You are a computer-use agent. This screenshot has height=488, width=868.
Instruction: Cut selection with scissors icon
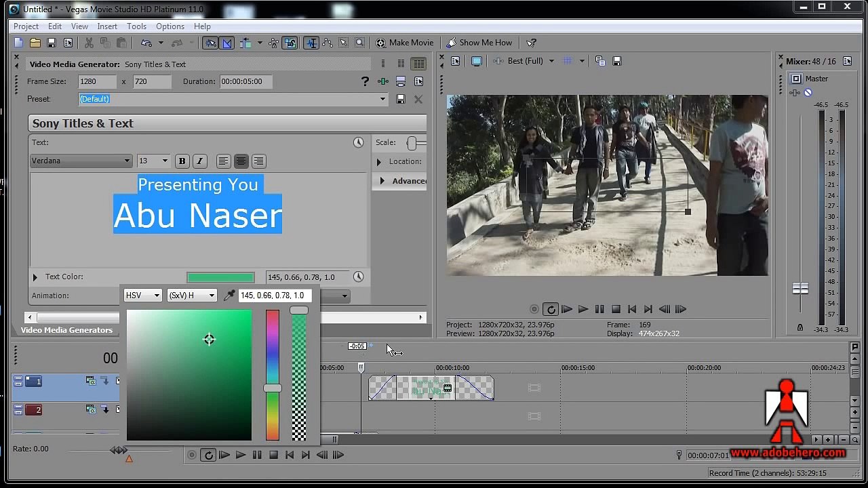pos(89,43)
